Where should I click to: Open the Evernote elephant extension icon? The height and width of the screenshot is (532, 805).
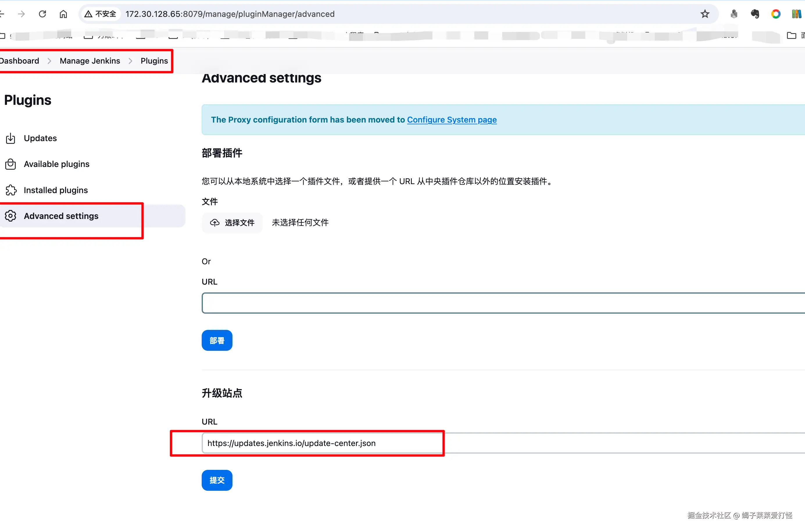755,14
